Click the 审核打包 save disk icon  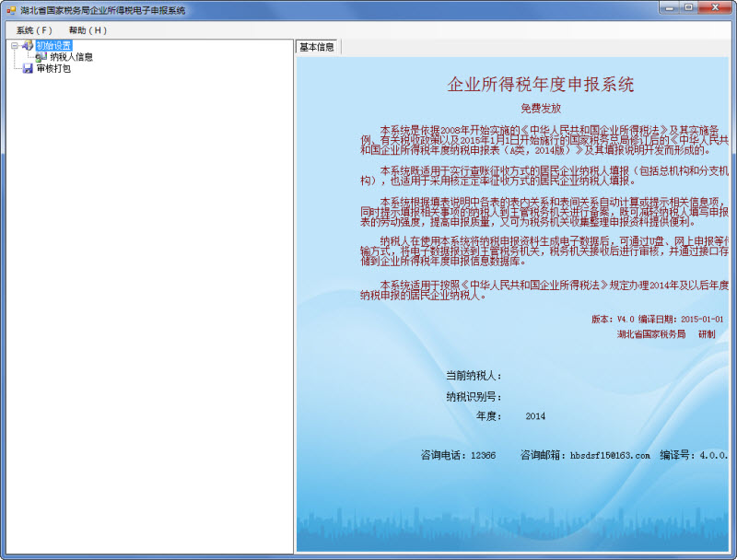[x=28, y=68]
